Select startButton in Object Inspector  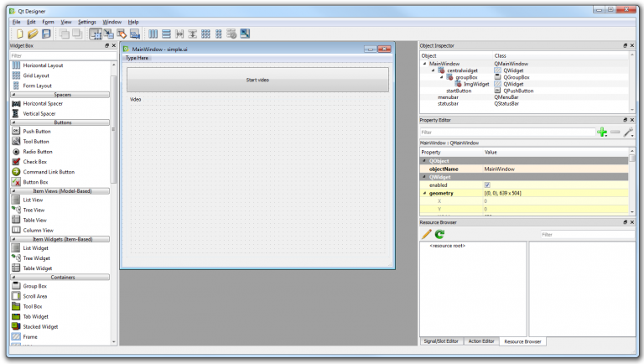459,91
